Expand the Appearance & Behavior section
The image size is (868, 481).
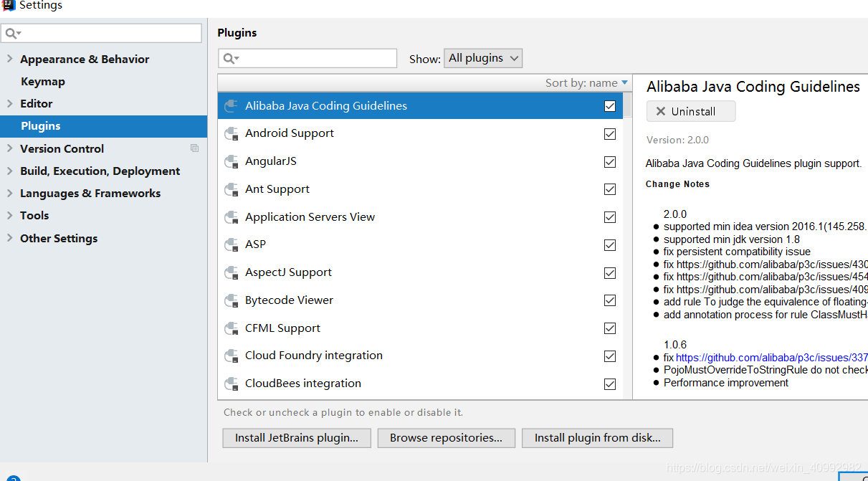pos(10,59)
